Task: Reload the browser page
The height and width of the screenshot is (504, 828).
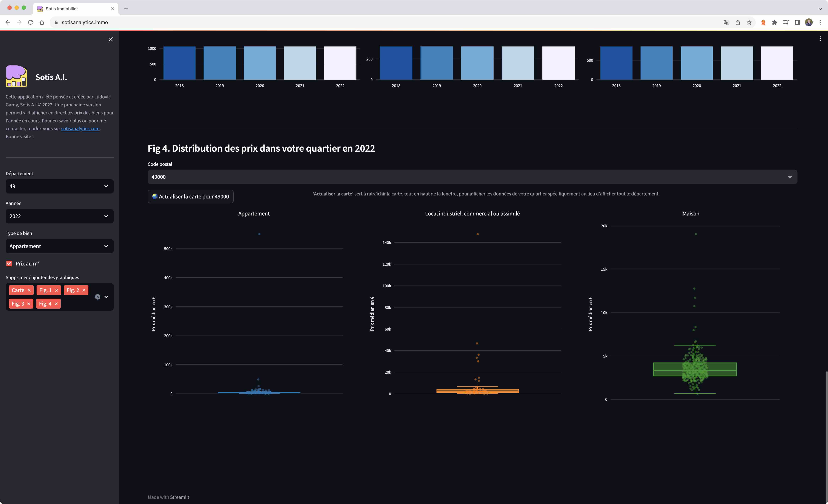Action: [x=31, y=23]
